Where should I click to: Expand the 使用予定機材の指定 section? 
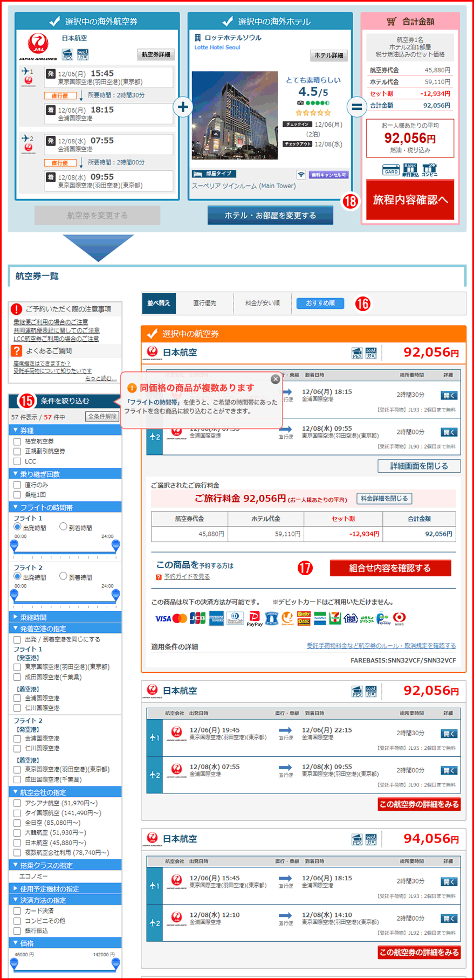pos(16,888)
